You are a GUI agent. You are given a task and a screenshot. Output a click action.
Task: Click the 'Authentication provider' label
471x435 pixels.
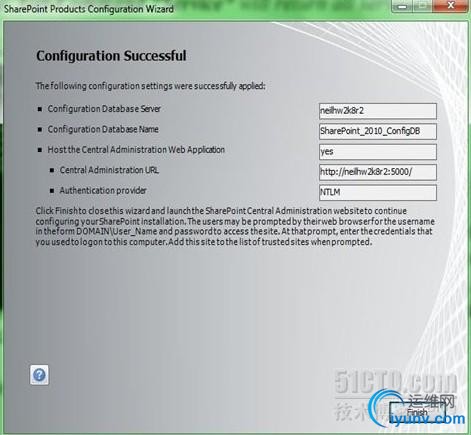click(x=103, y=190)
